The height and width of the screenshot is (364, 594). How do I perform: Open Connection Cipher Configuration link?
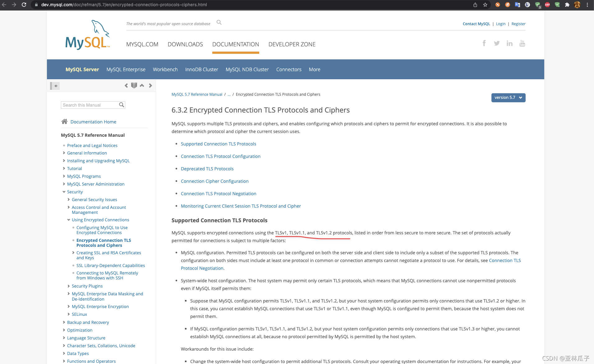click(x=215, y=181)
